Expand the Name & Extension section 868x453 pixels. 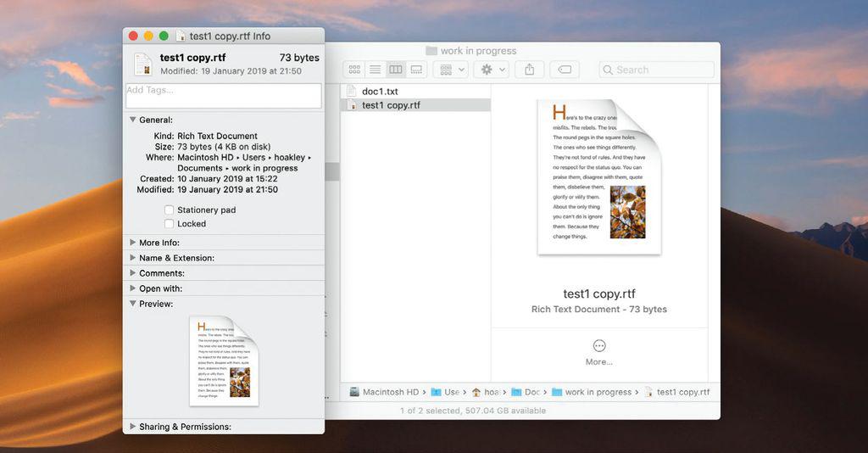coord(133,258)
